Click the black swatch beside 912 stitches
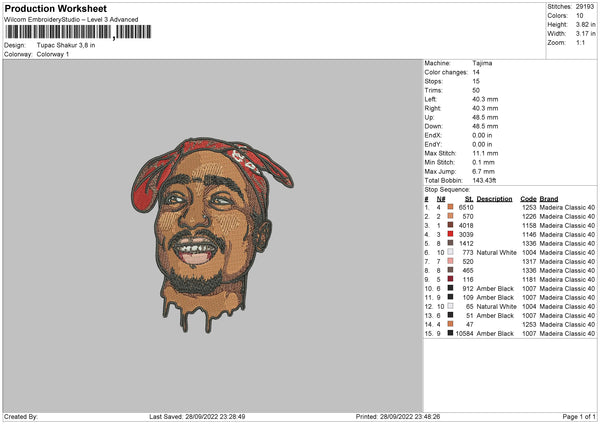The width and height of the screenshot is (600, 424). click(x=450, y=288)
